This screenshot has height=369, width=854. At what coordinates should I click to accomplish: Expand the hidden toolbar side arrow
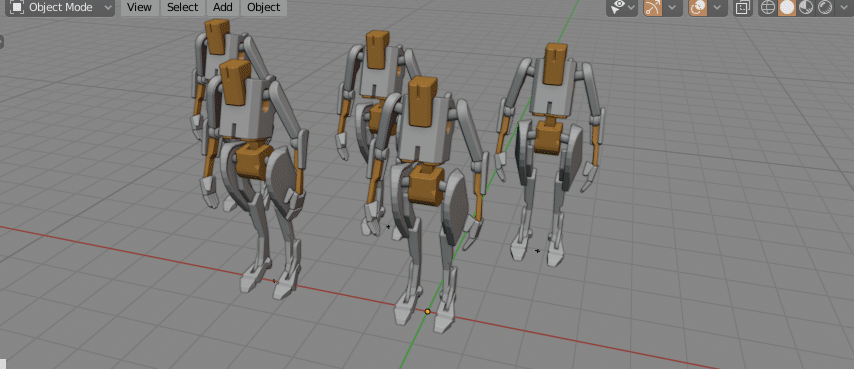click(x=2, y=42)
